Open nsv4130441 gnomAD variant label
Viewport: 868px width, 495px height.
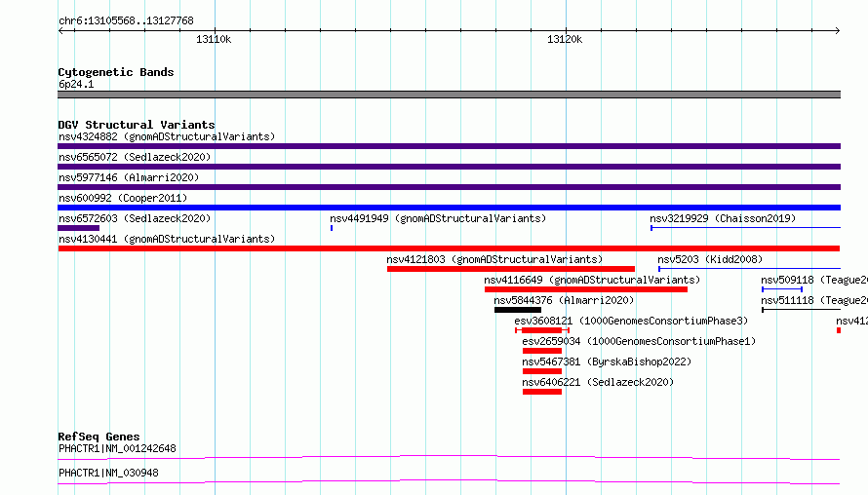click(x=167, y=239)
